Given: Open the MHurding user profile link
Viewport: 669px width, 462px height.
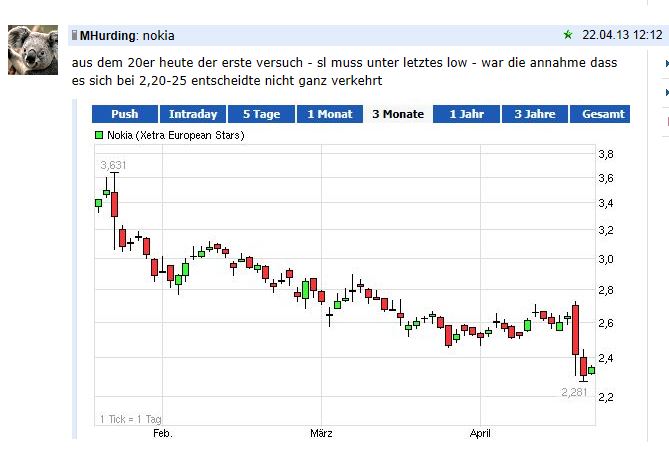Looking at the screenshot, I should (x=108, y=35).
